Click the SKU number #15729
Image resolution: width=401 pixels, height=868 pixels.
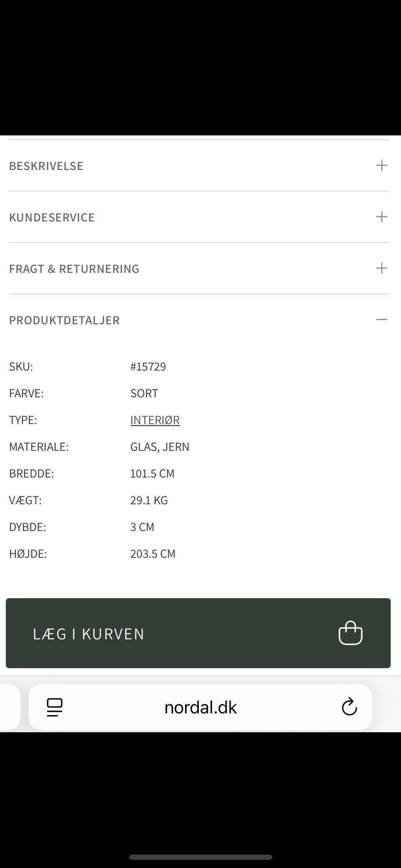coord(148,366)
